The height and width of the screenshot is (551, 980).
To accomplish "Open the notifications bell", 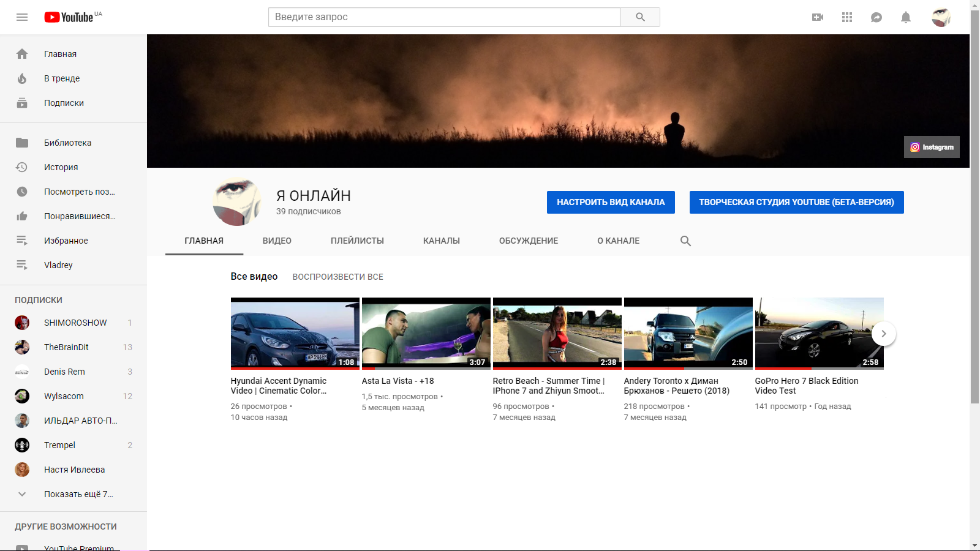I will tap(906, 17).
